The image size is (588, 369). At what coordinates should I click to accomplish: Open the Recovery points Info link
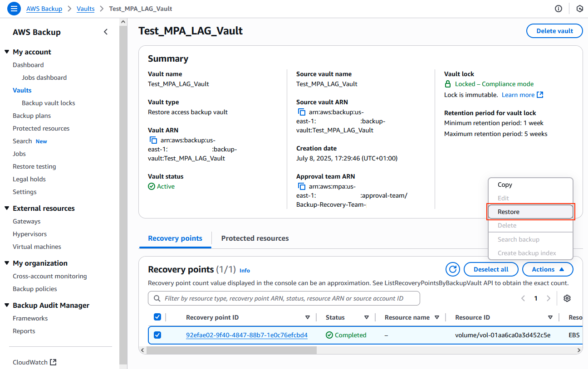(x=245, y=270)
